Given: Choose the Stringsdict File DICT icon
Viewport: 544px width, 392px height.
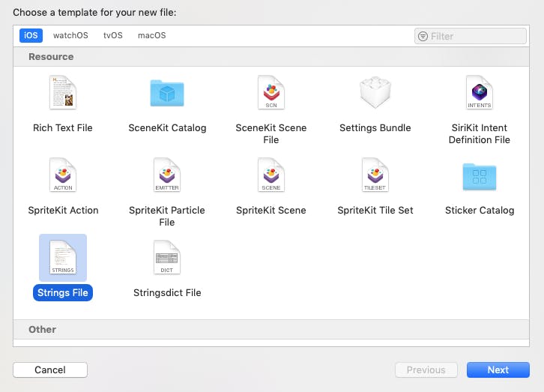Looking at the screenshot, I should [x=167, y=257].
